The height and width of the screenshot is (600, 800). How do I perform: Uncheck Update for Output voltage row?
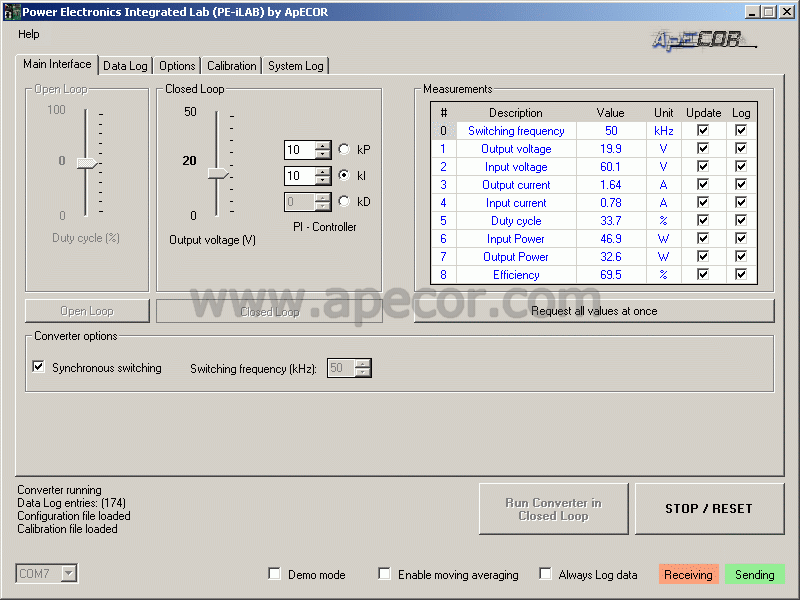tap(703, 148)
